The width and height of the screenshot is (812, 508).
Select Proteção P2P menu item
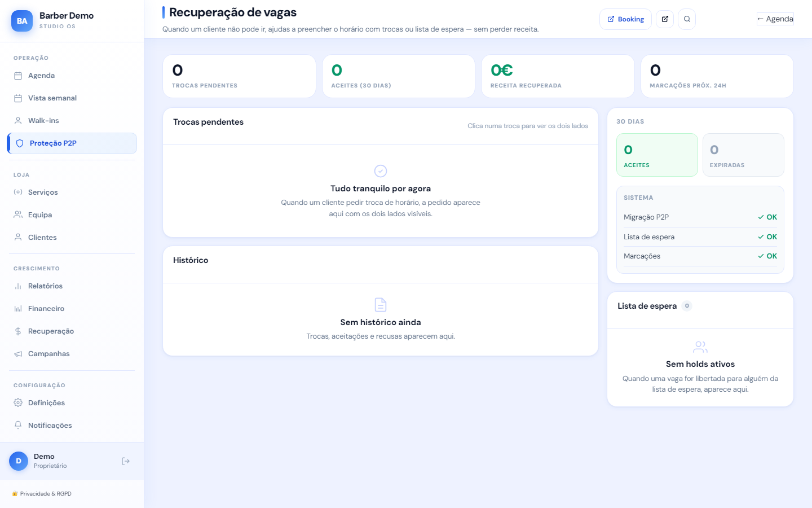pyautogui.click(x=72, y=143)
